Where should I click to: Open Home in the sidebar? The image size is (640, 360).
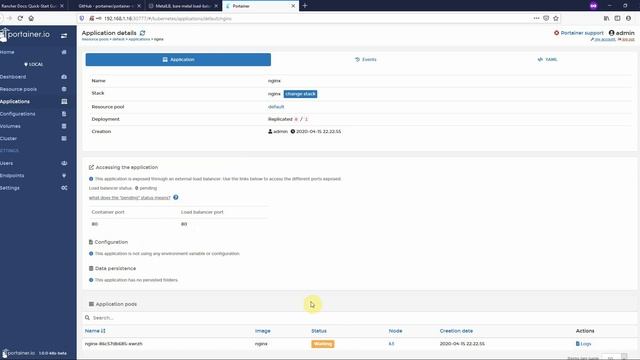coord(7,52)
